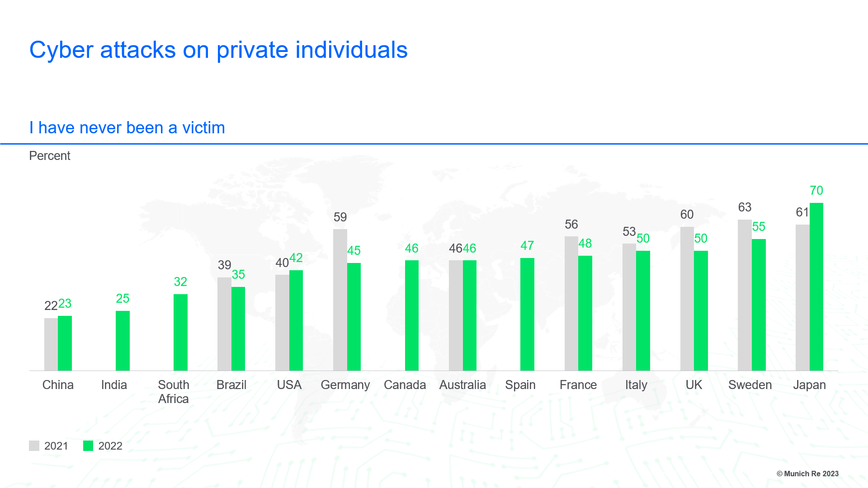Click Sweden's gray 2021 bar
The height and width of the screenshot is (488, 868).
tap(745, 295)
